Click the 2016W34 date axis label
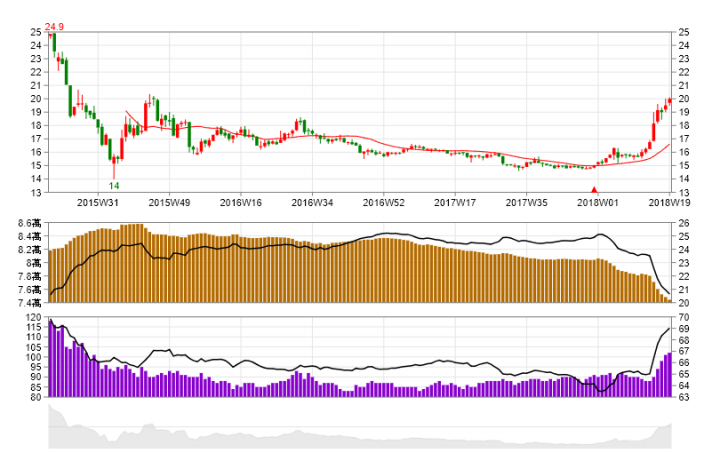 click(x=312, y=202)
